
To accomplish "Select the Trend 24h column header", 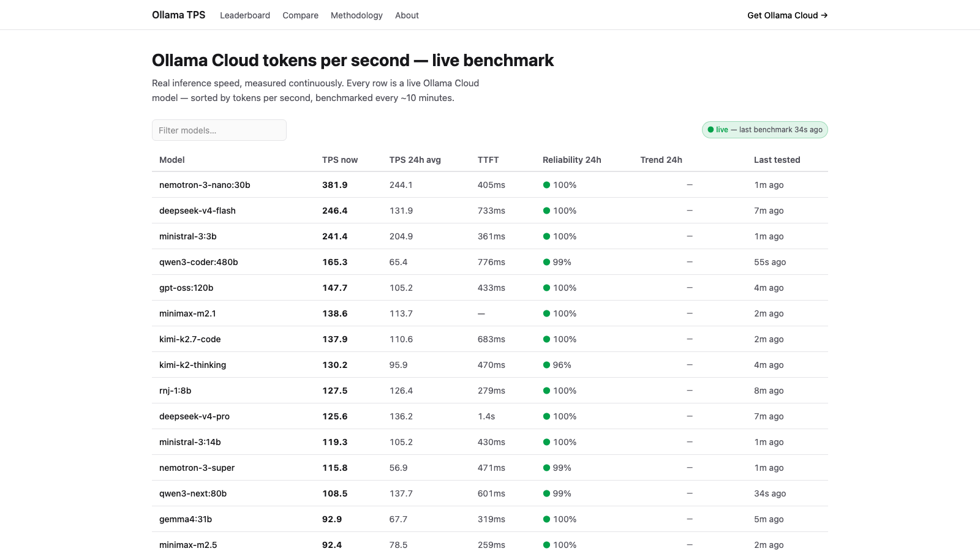I will point(661,160).
